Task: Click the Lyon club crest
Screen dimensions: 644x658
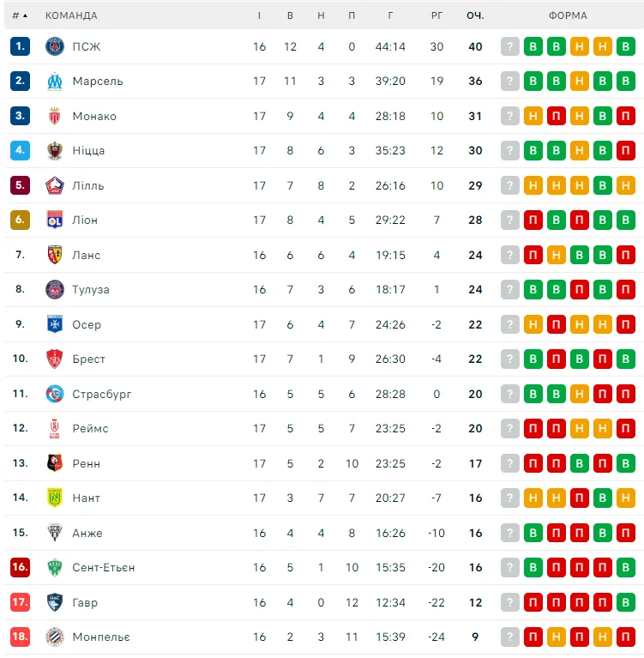Action: [55, 220]
